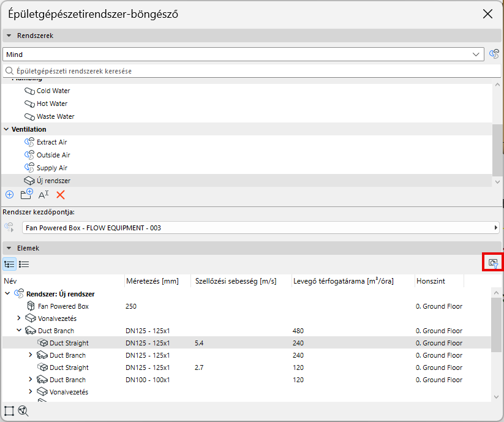Image resolution: width=504 pixels, height=422 pixels.
Task: Delete the selected system with the red X
Action: pos(61,195)
